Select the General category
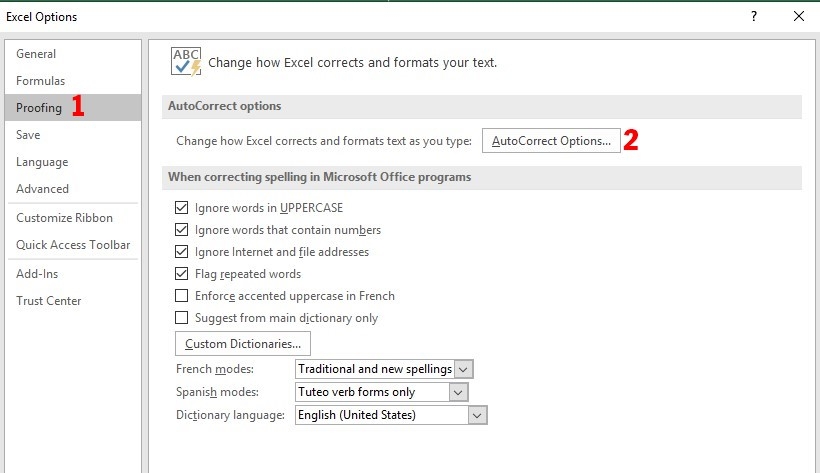820x473 pixels. (x=73, y=53)
